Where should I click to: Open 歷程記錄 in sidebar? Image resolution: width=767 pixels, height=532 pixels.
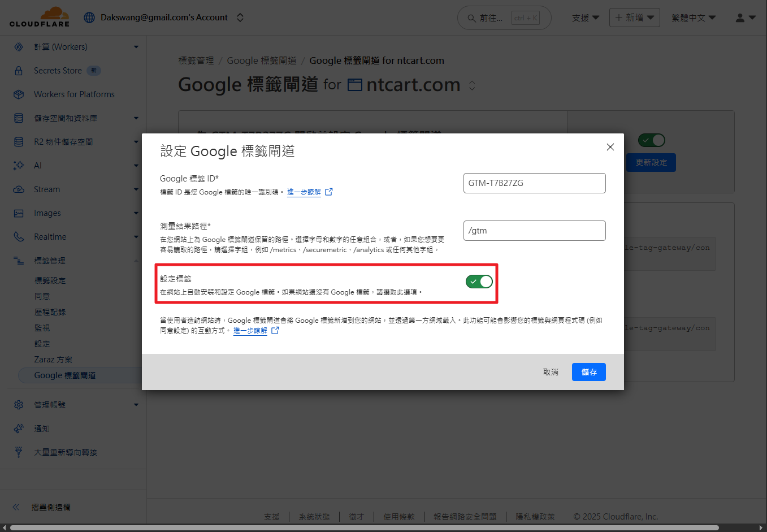(x=50, y=312)
